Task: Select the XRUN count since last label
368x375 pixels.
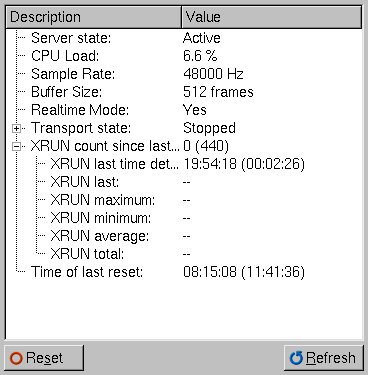Action: tap(105, 146)
